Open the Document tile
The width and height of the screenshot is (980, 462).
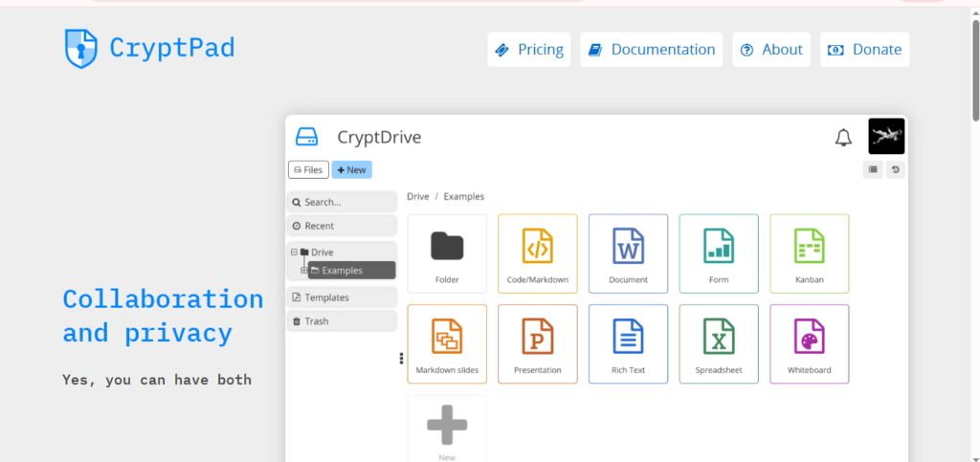click(x=628, y=253)
